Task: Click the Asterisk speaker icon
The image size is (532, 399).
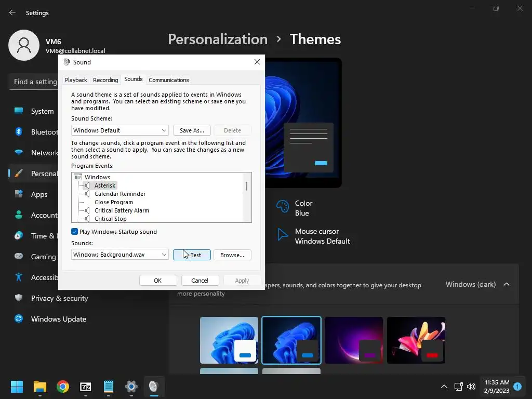Action: pyautogui.click(x=87, y=185)
